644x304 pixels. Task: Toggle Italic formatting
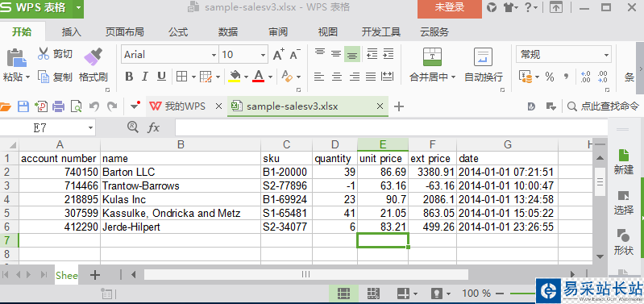tap(144, 77)
